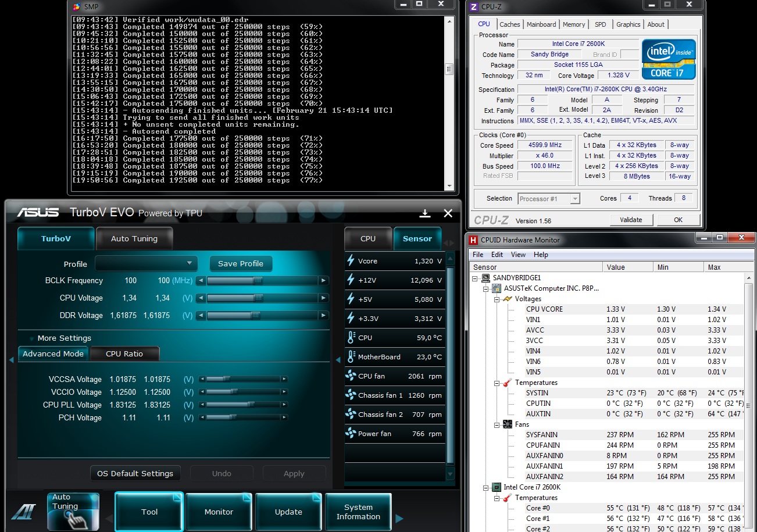757x532 pixels.
Task: Click the SMP window title bar icon
Action: click(x=77, y=7)
